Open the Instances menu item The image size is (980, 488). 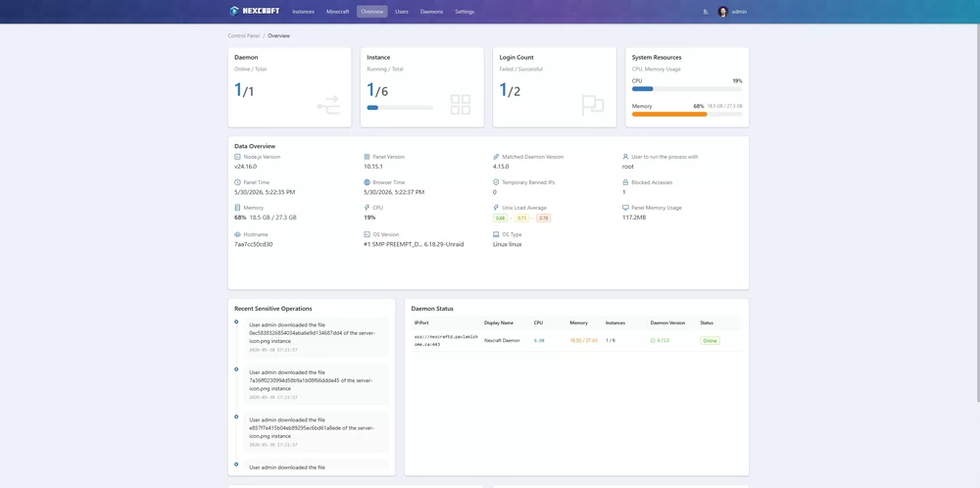click(x=303, y=11)
